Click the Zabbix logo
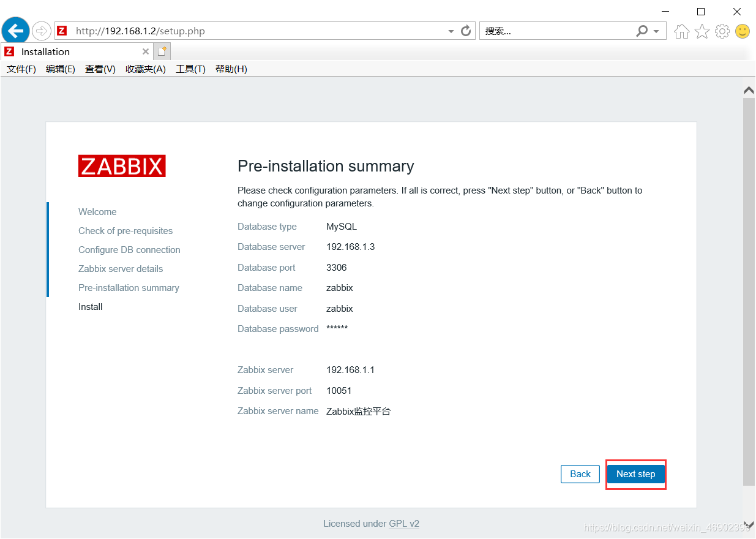756x539 pixels. tap(122, 166)
